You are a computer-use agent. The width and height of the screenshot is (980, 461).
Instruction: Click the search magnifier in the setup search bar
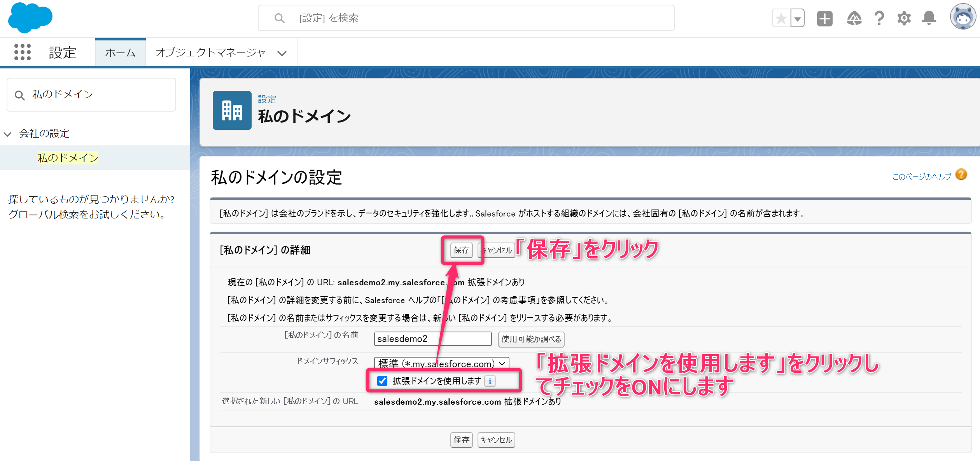[279, 18]
